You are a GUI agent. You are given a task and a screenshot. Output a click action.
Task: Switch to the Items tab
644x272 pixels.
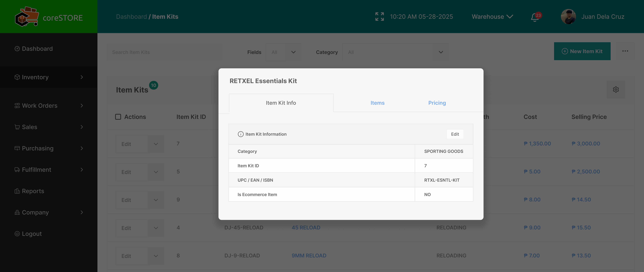[377, 103]
